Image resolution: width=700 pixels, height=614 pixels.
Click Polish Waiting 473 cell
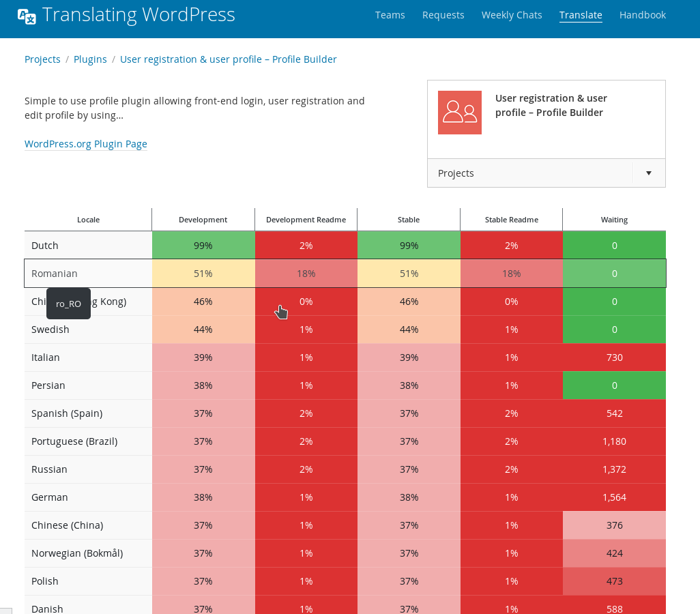[614, 581]
